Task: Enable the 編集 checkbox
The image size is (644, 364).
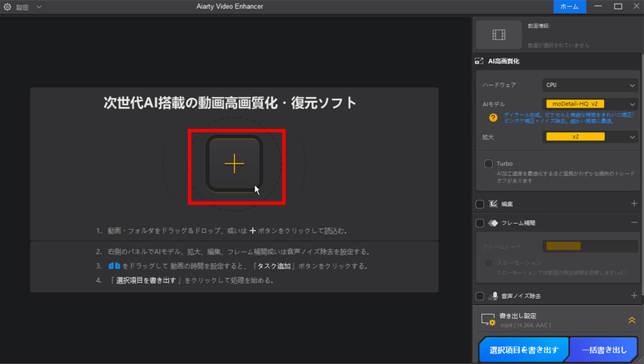Action: click(x=480, y=204)
